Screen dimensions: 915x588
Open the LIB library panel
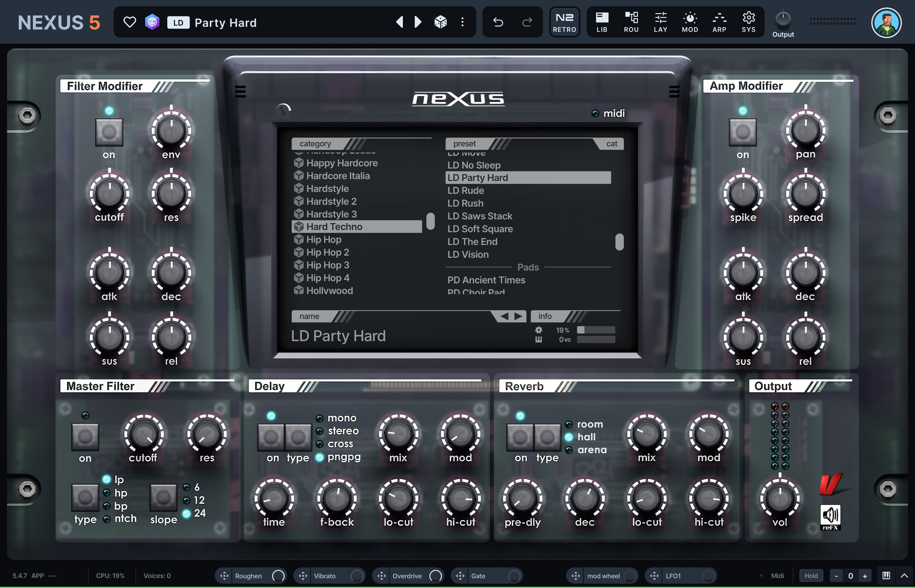click(602, 22)
